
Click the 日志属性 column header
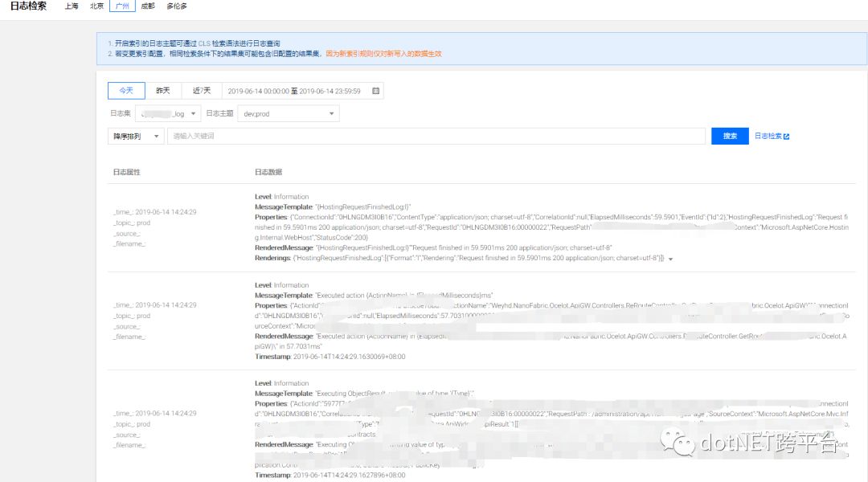point(127,172)
